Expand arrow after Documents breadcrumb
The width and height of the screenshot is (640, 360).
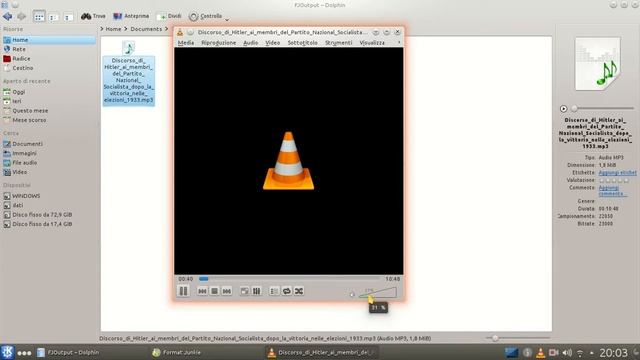(167, 29)
